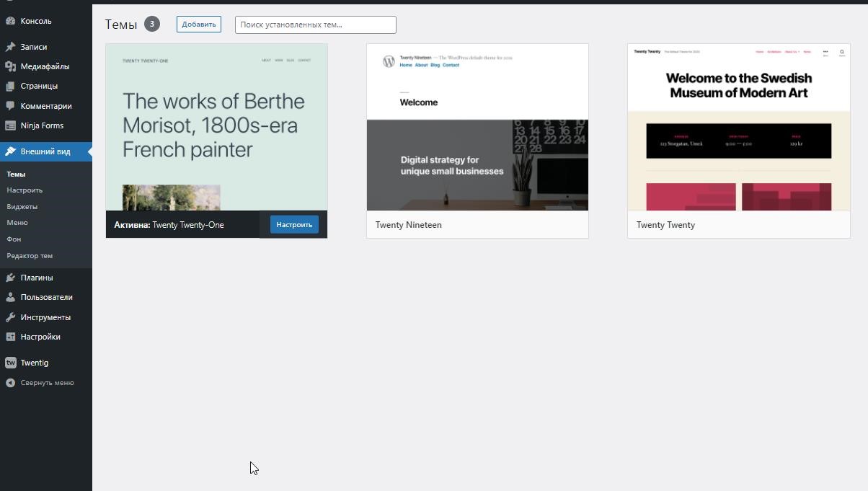Click the Записи pushpin icon
Image resolution: width=868 pixels, height=491 pixels.
pyautogui.click(x=10, y=47)
